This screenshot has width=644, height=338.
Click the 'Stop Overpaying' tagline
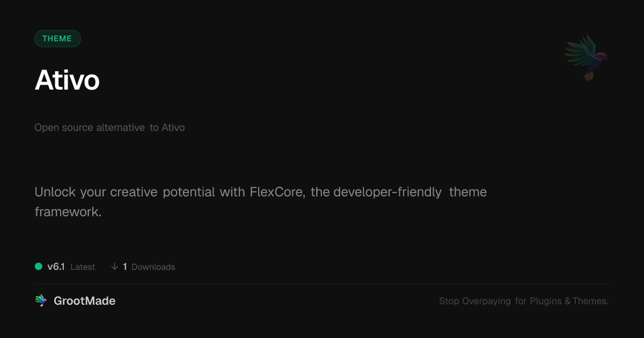[475, 301]
